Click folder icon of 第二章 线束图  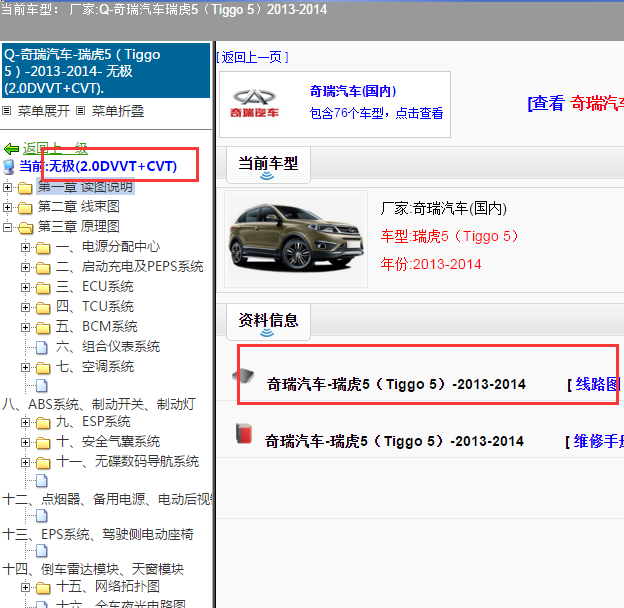pos(25,207)
